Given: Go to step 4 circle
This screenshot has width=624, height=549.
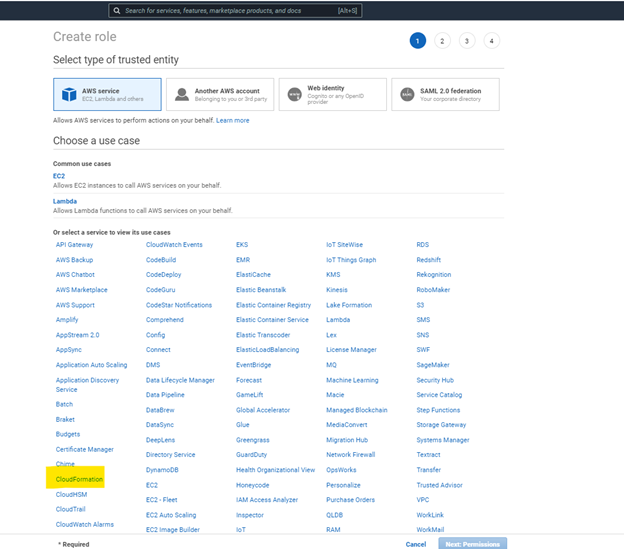Looking at the screenshot, I should pos(491,41).
